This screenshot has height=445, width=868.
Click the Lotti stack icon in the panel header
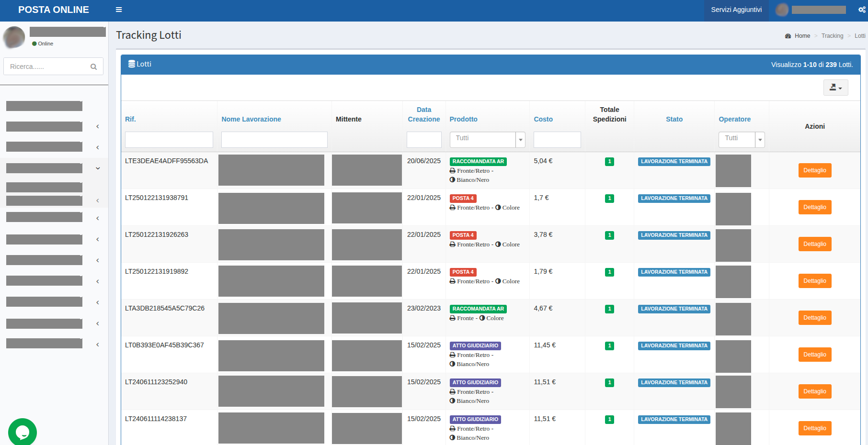(131, 63)
